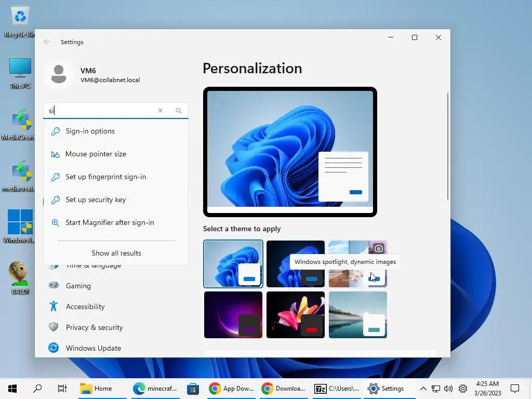Click the network tray icon
Image resolution: width=532 pixels, height=399 pixels.
(436, 389)
